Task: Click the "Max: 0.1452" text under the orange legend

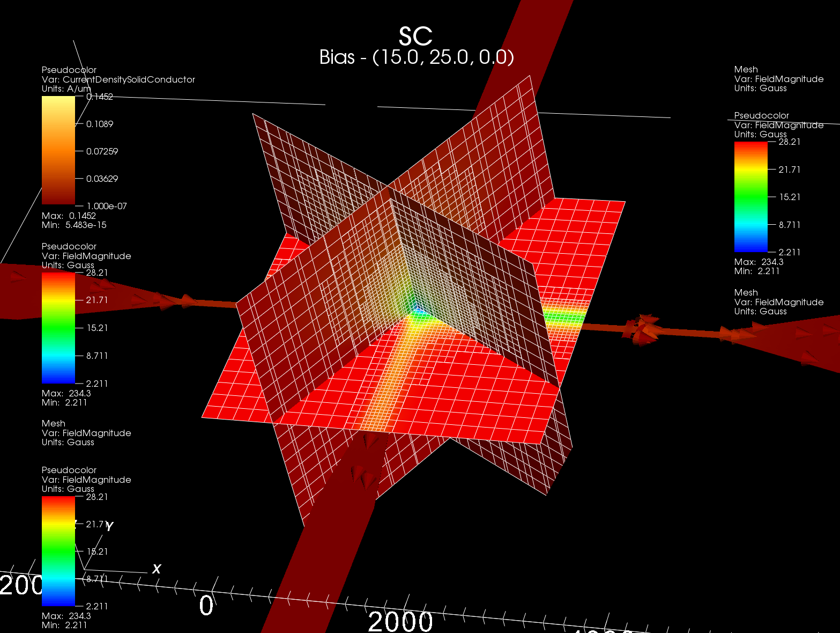Action: tap(69, 216)
